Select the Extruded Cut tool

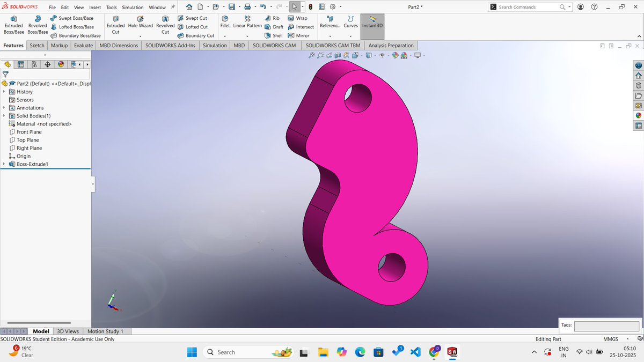(115, 25)
